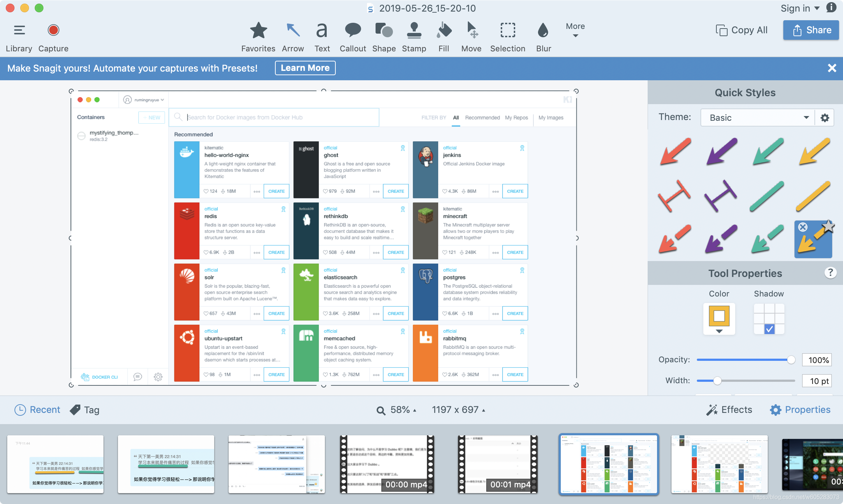
Task: Expand the More tools dropdown
Action: point(575,30)
